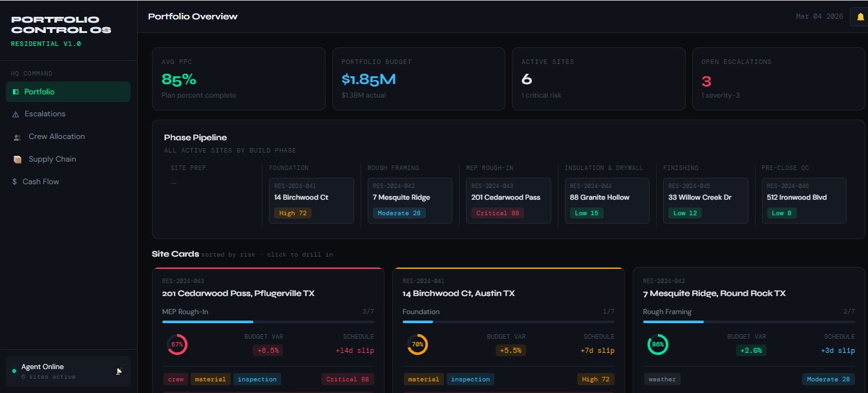
Task: Click the Open Escalations stat card
Action: pyautogui.click(x=778, y=79)
